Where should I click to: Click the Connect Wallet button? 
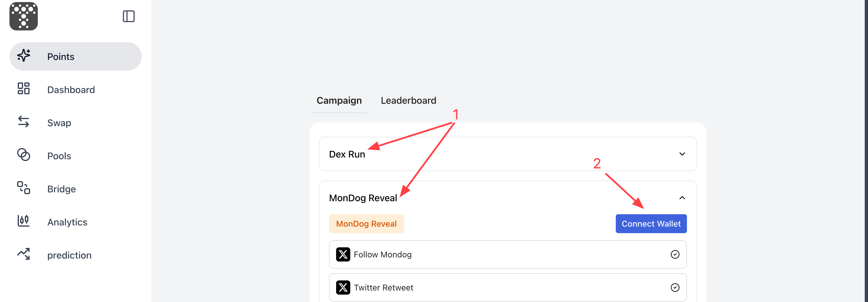(x=651, y=224)
